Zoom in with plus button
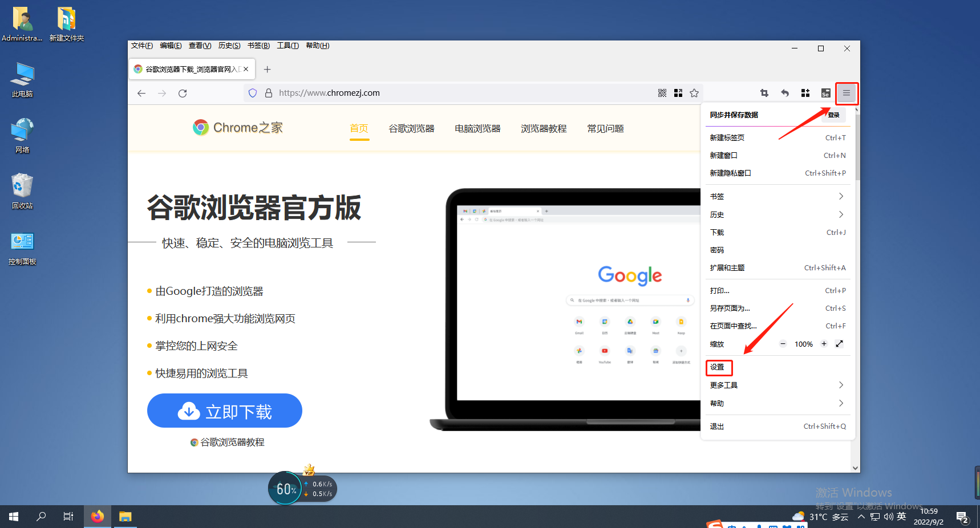The height and width of the screenshot is (528, 980). point(824,344)
